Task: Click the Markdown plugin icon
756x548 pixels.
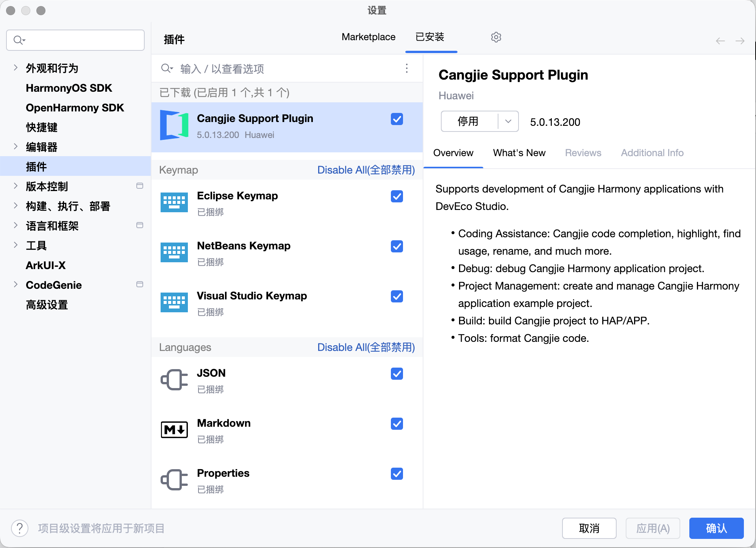Action: (174, 430)
